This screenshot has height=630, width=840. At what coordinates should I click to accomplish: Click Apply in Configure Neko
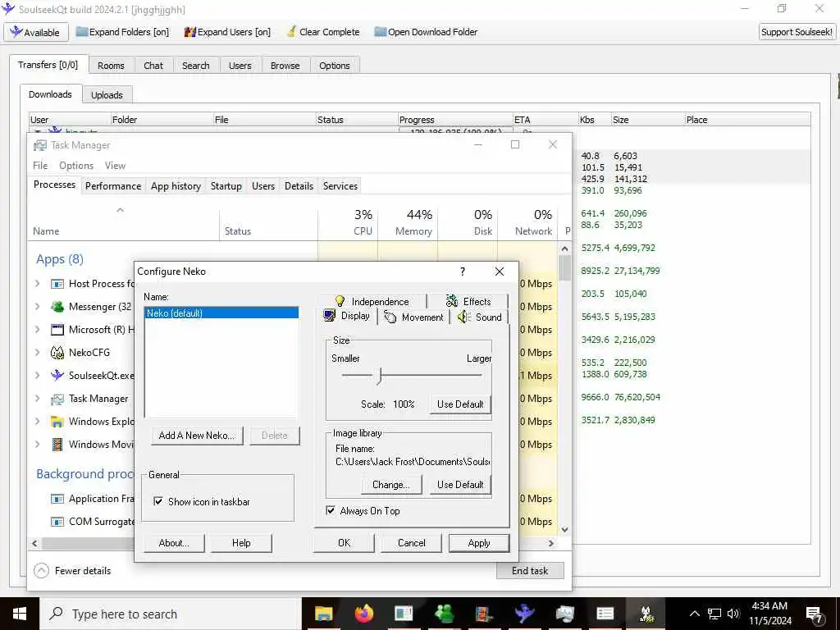pos(479,543)
